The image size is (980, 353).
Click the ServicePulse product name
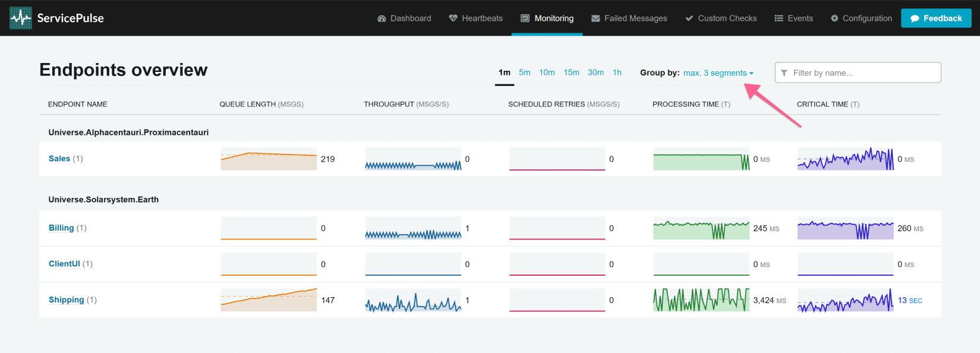click(x=70, y=18)
